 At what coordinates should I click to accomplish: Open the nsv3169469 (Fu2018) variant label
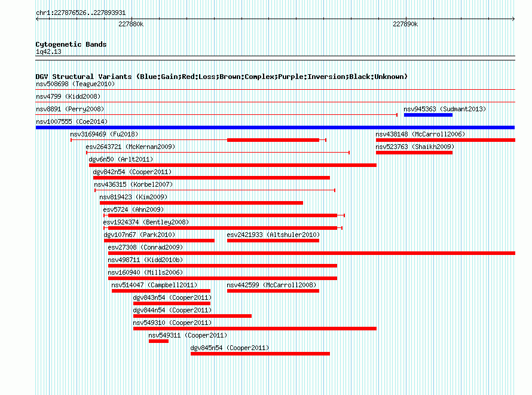coord(104,134)
